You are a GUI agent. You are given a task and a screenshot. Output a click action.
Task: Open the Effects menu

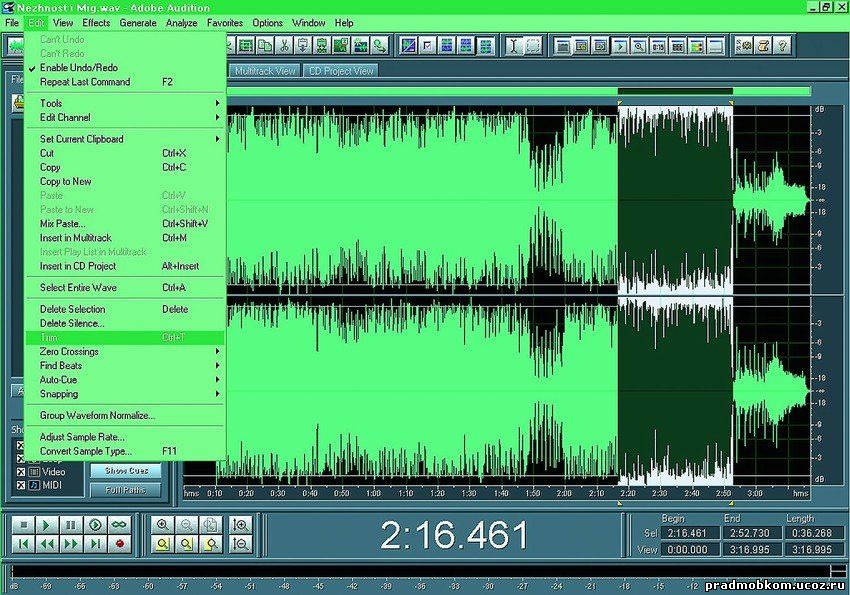[96, 23]
